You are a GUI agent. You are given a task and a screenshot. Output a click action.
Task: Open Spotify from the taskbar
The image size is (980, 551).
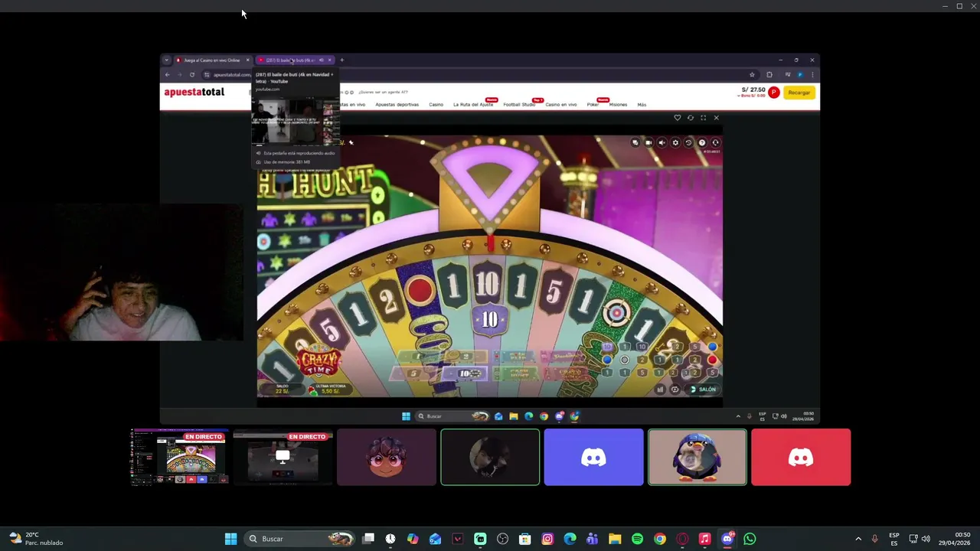pyautogui.click(x=637, y=539)
